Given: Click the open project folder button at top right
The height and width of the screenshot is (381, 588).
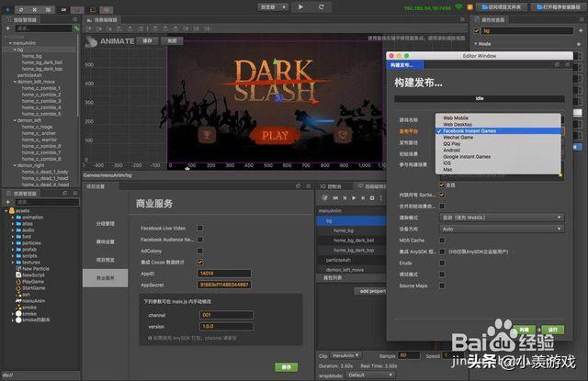Looking at the screenshot, I should tap(502, 7).
